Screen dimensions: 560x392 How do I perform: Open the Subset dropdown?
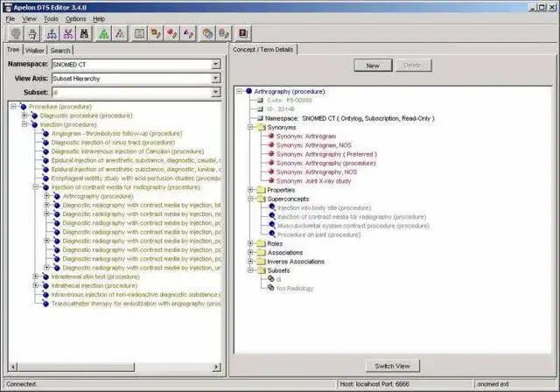point(215,92)
